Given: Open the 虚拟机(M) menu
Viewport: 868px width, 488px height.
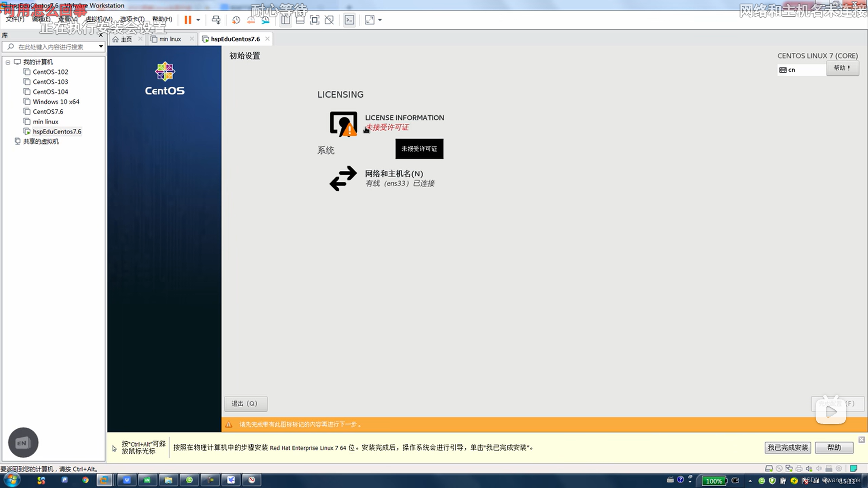Looking at the screenshot, I should tap(99, 19).
